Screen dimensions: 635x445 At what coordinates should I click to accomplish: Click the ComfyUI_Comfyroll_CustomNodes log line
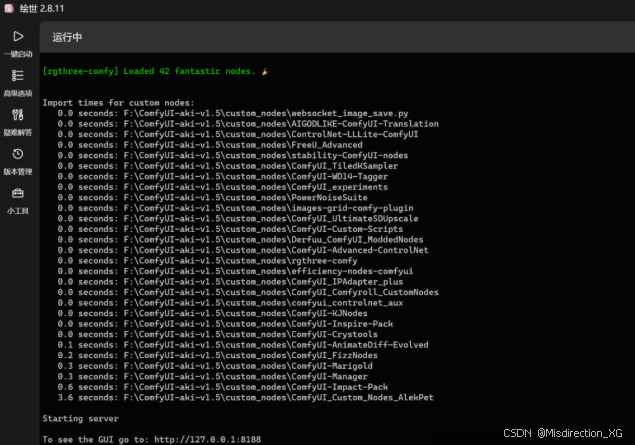248,292
